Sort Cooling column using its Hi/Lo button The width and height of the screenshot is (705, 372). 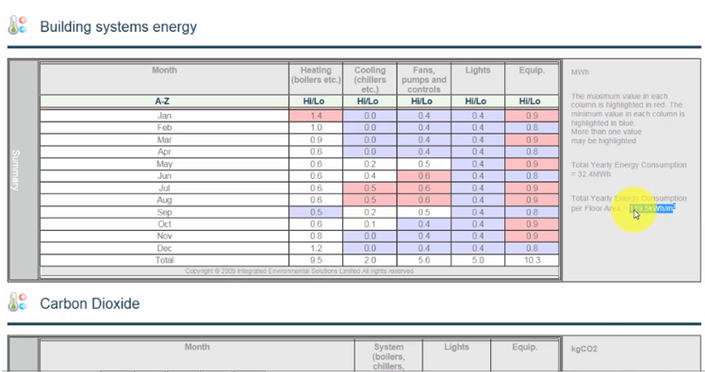[x=370, y=101]
